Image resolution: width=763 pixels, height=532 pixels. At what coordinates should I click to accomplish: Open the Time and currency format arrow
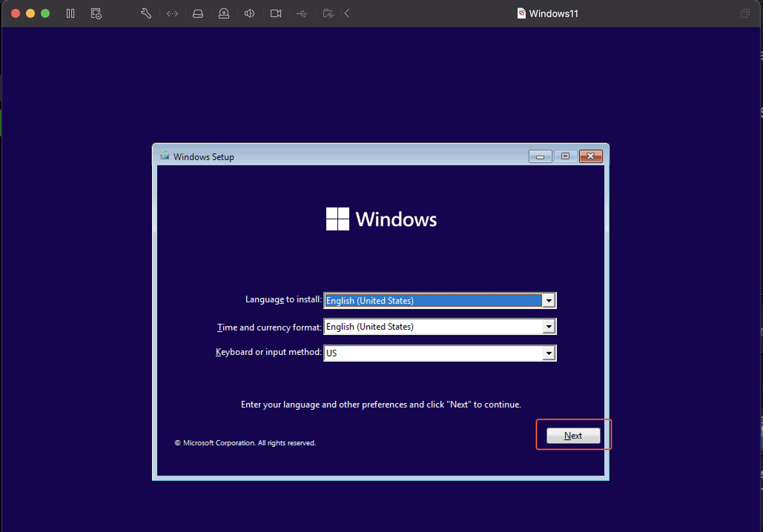coord(549,327)
